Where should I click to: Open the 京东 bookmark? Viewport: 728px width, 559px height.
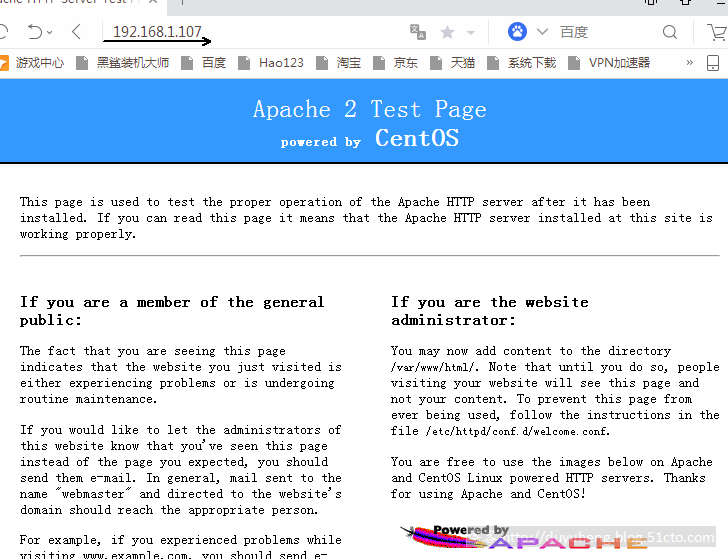(x=406, y=63)
